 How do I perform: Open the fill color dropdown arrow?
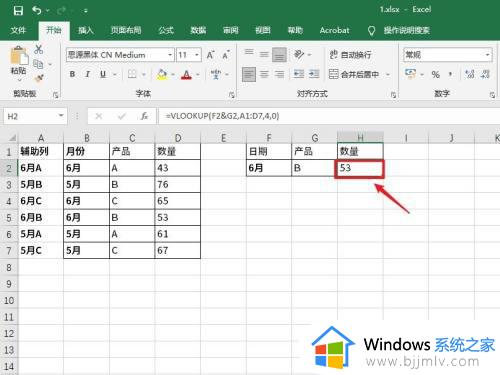(x=173, y=74)
